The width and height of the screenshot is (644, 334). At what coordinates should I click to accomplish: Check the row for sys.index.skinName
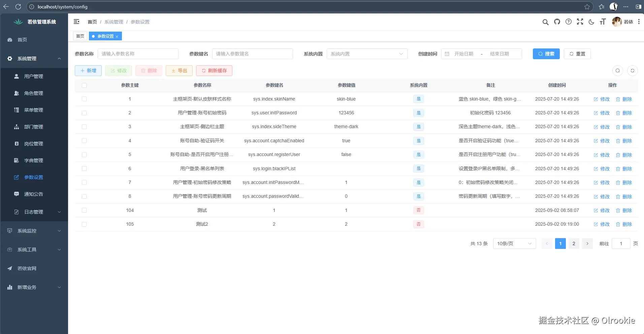point(84,99)
